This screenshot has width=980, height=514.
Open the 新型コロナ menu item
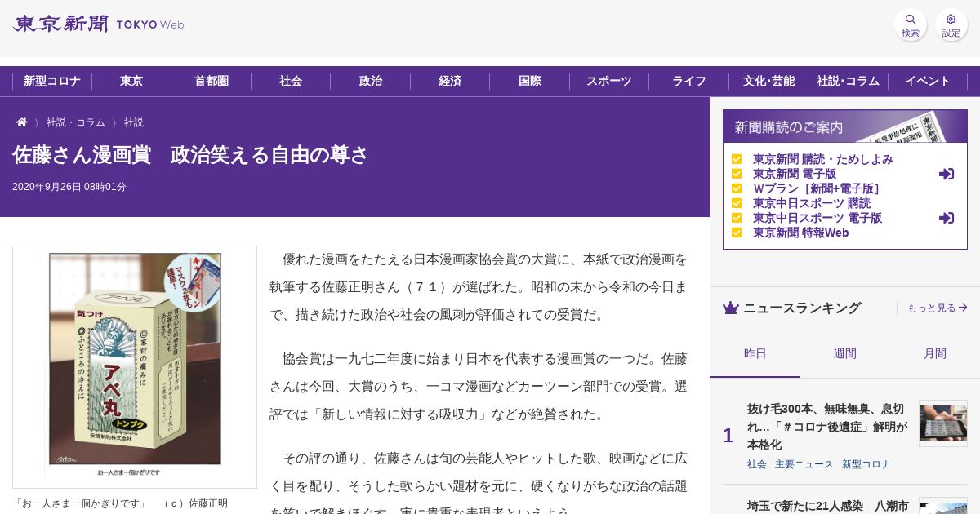pyautogui.click(x=52, y=81)
